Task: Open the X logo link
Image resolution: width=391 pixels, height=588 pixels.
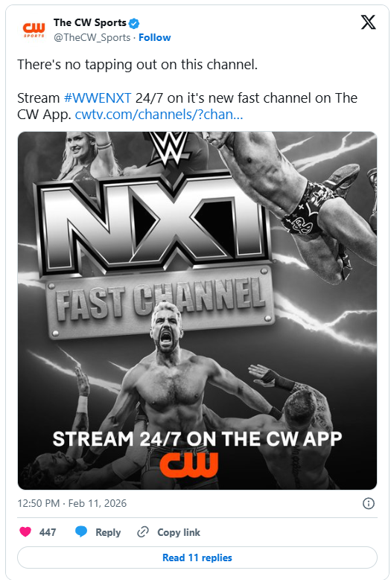Action: tap(368, 22)
